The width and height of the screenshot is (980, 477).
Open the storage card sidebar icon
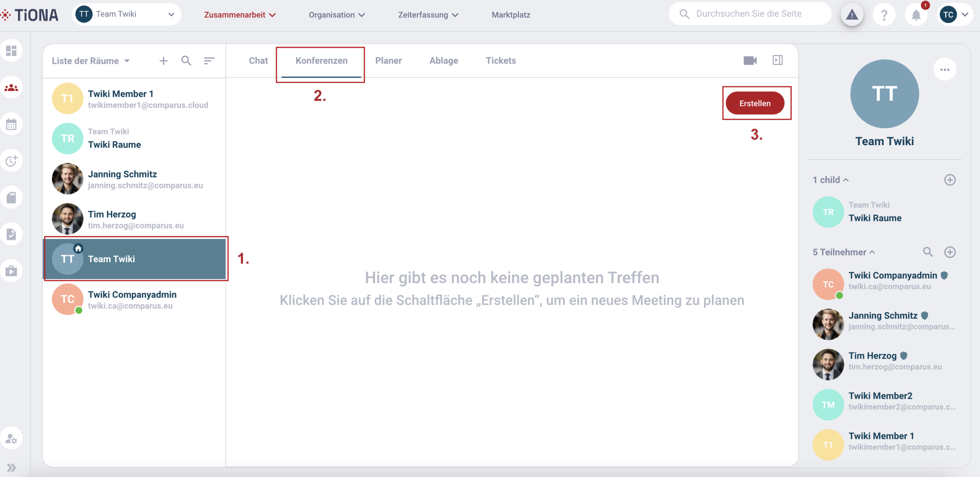pos(11,198)
